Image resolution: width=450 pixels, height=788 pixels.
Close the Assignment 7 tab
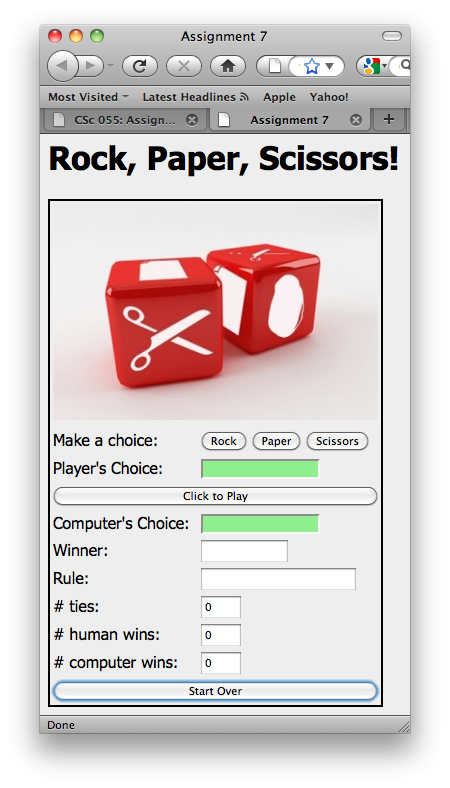click(x=355, y=120)
